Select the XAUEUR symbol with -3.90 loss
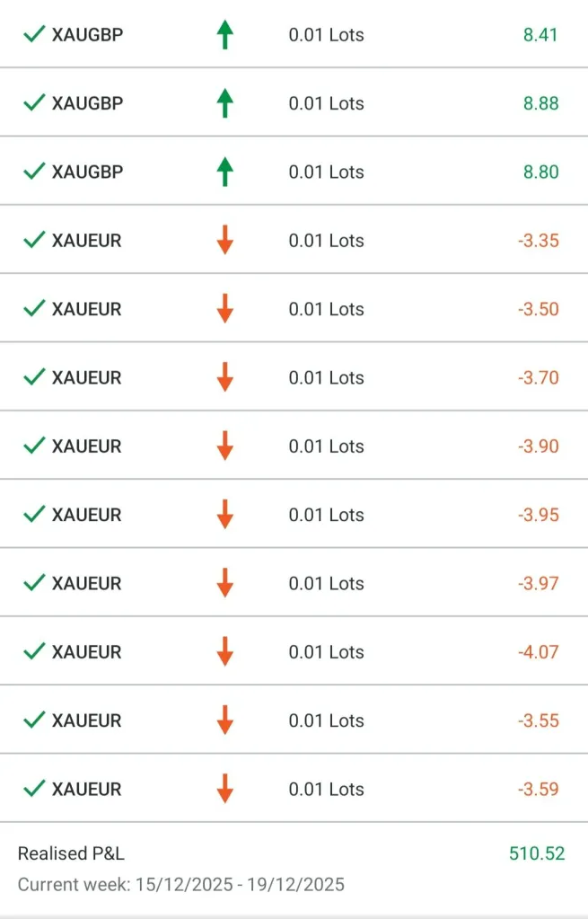Viewport: 588px width, 919px height. click(x=86, y=446)
